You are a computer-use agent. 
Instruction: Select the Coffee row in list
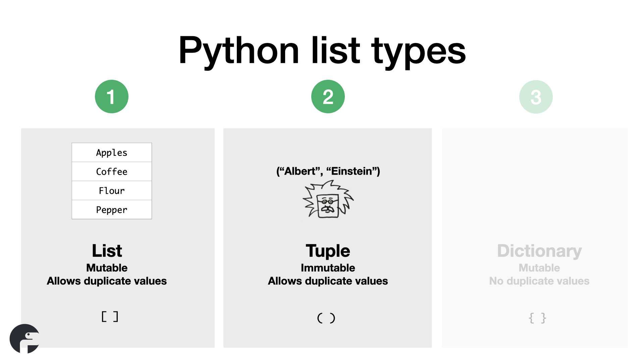coord(112,172)
